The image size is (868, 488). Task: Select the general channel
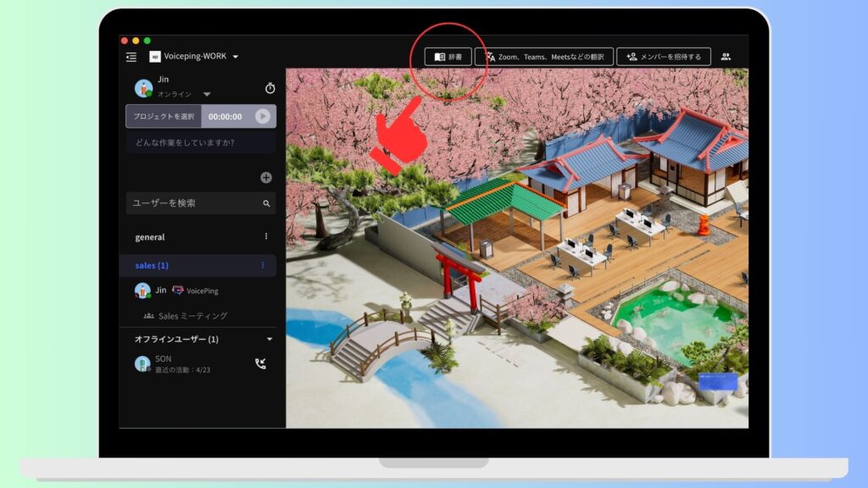(151, 237)
